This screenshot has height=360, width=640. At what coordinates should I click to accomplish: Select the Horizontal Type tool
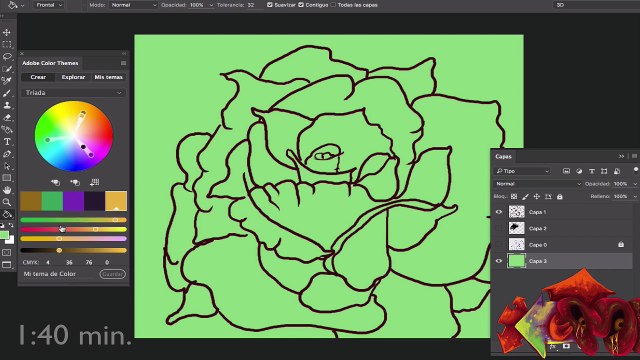7,142
